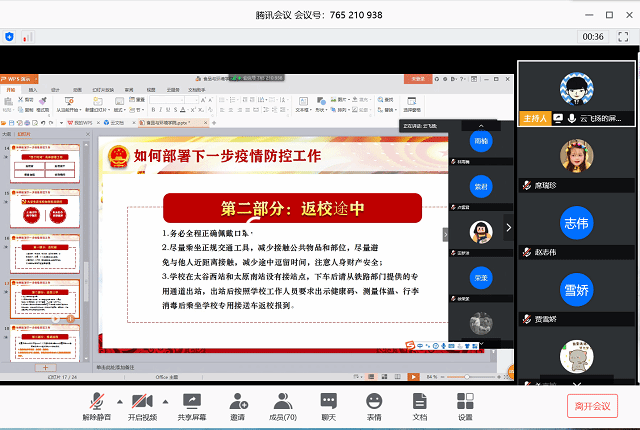The image size is (640, 430).
Task: Select slide 15 thumbnail in WPS panel
Action: pos(45,208)
